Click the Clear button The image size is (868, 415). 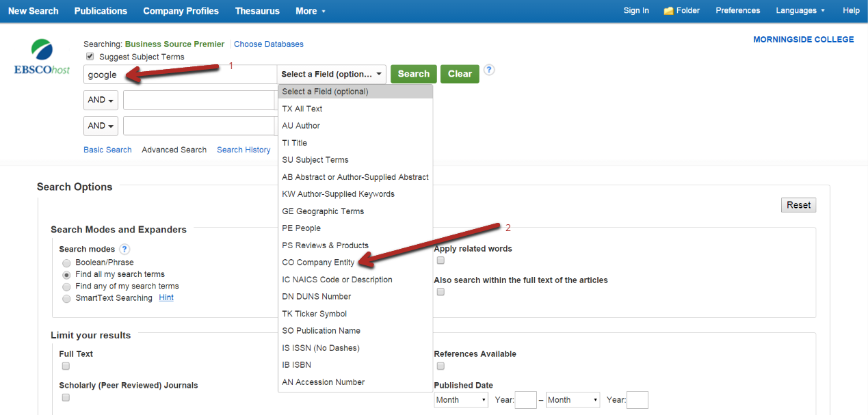coord(460,74)
